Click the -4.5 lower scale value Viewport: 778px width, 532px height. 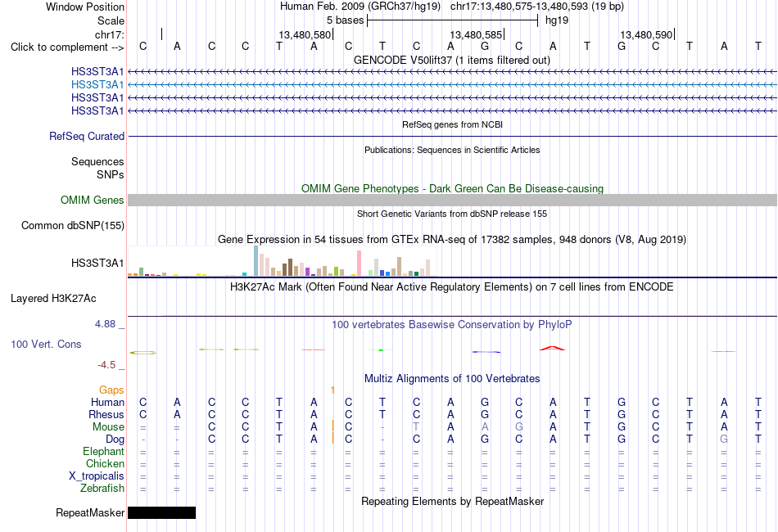tap(106, 365)
